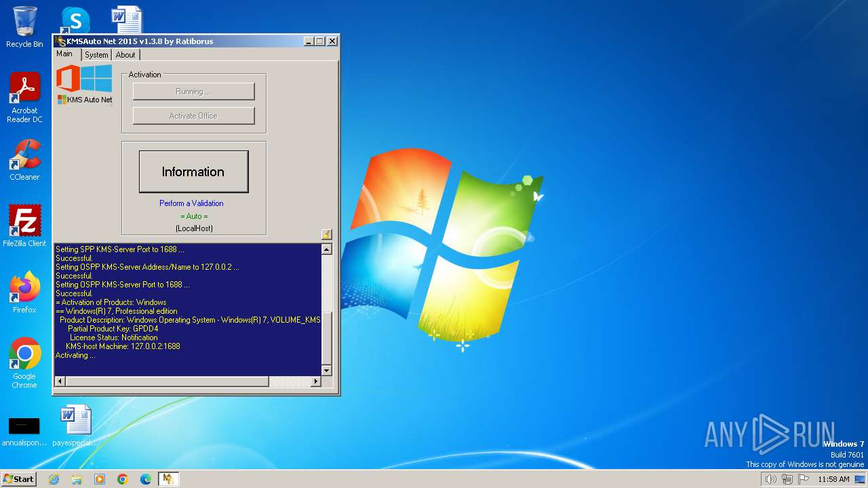Click the Activate Office button
The width and height of the screenshot is (868, 488).
[x=193, y=116]
